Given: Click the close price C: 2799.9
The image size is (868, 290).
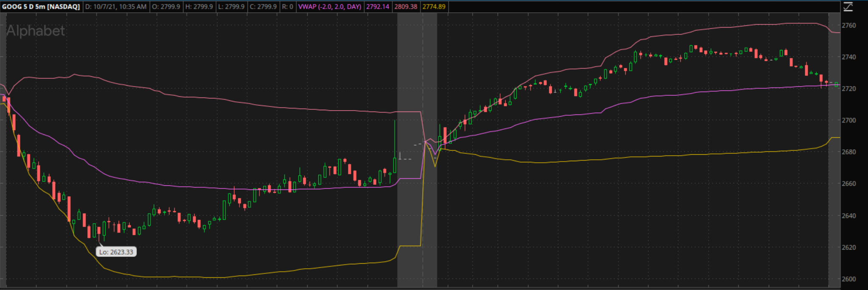Looking at the screenshot, I should click(263, 7).
